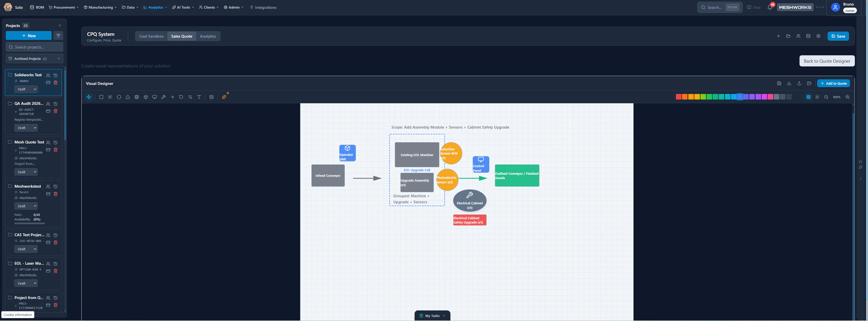Create a New project
The width and height of the screenshot is (868, 321).
pyautogui.click(x=29, y=36)
